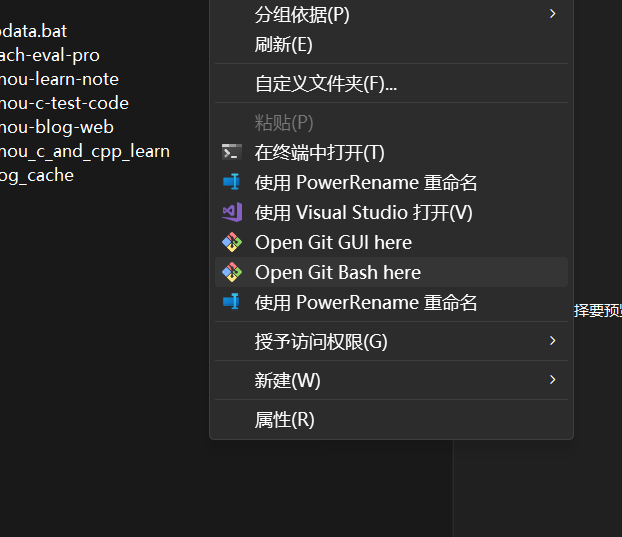The image size is (622, 537).
Task: Select the folder ending in ach-eval-pro
Action: click(50, 55)
